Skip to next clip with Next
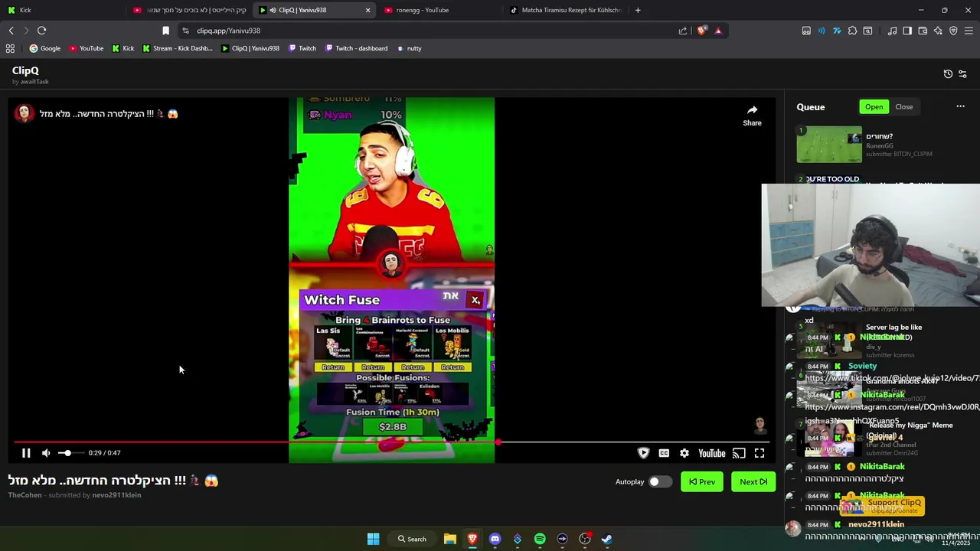The height and width of the screenshot is (551, 980). [x=753, y=482]
